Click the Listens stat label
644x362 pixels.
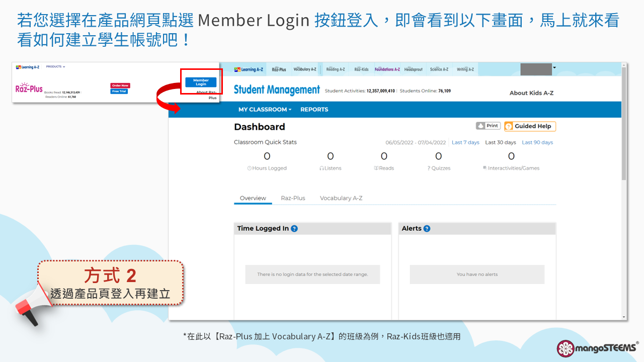tap(330, 168)
